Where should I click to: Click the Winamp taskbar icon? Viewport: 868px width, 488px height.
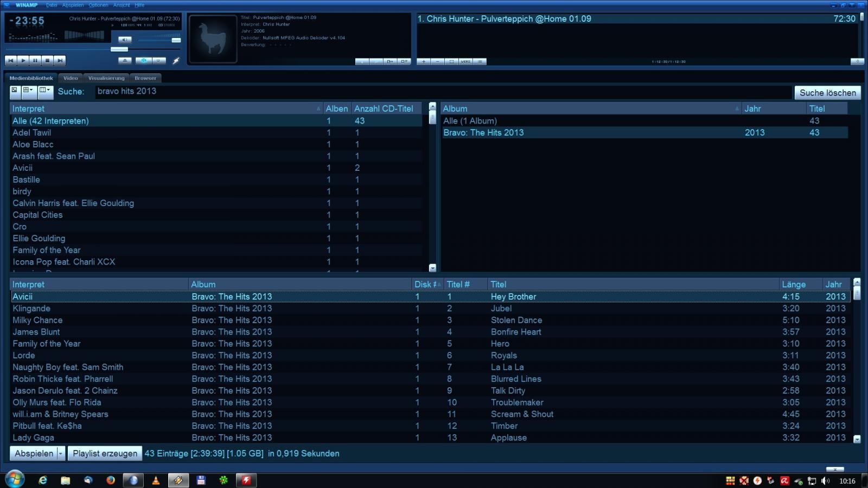click(178, 480)
